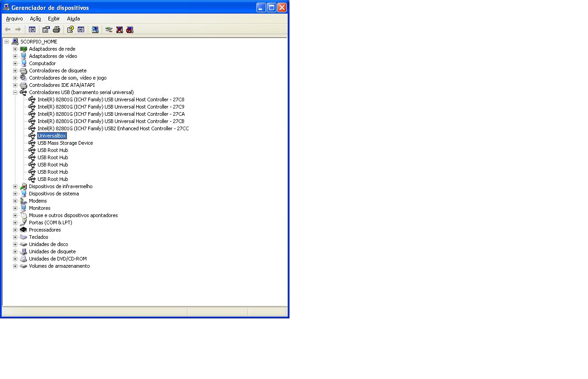Click the Show/Hide Action Pane toolbar icon
This screenshot has height=379, width=588.
tap(81, 29)
